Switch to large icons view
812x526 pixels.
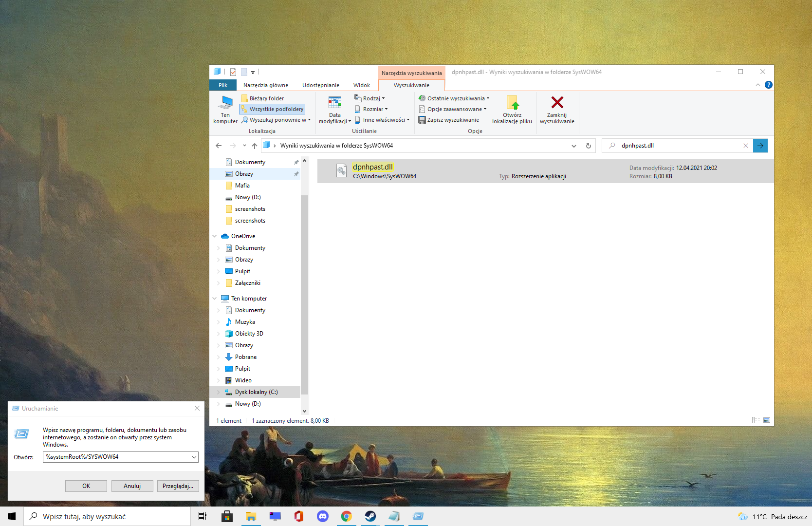[767, 420]
